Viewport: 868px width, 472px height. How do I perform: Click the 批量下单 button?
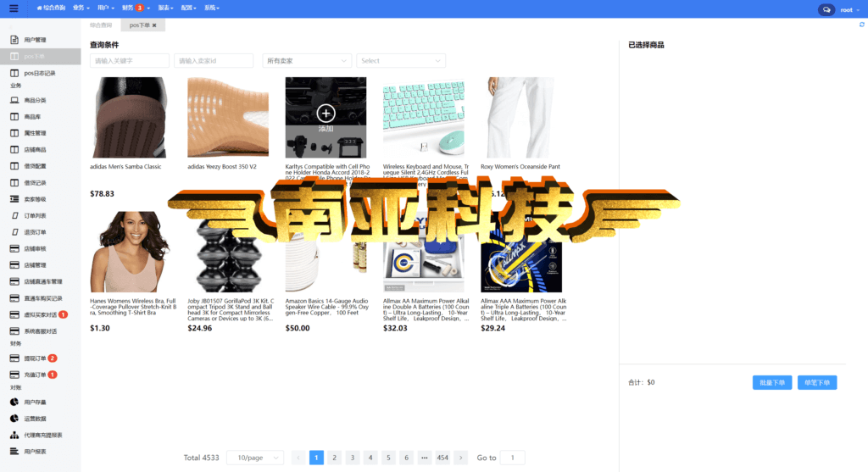pos(771,382)
